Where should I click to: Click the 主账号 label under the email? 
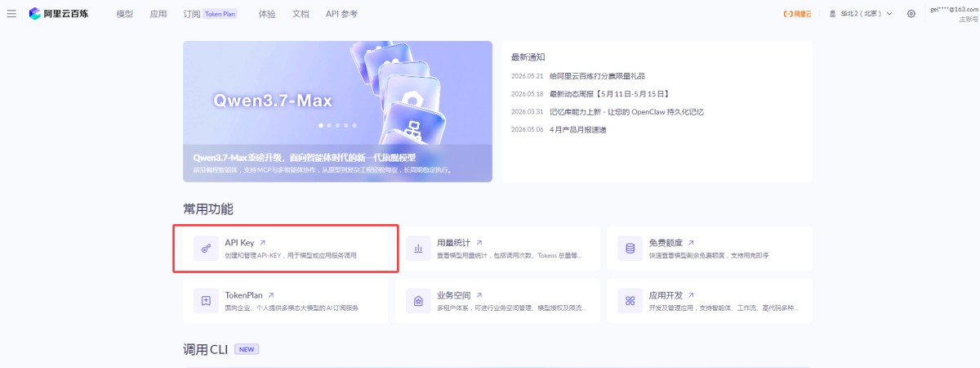(968, 19)
